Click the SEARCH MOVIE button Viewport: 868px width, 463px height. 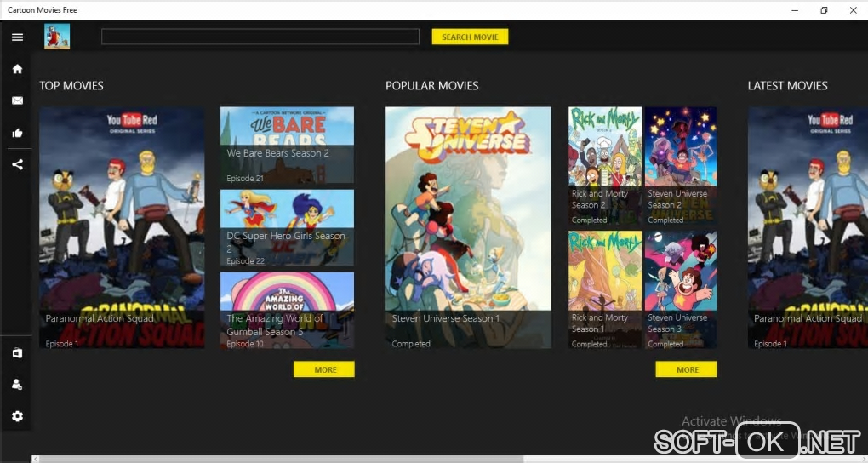tap(470, 37)
